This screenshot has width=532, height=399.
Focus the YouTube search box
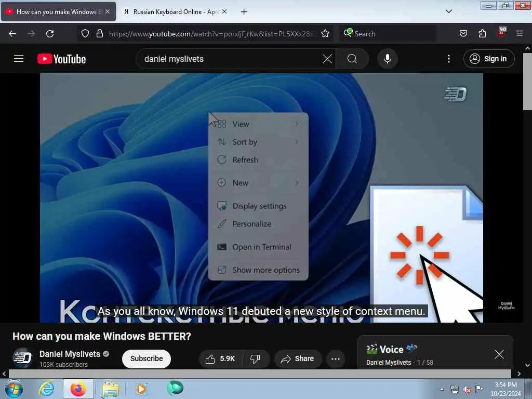(x=231, y=59)
